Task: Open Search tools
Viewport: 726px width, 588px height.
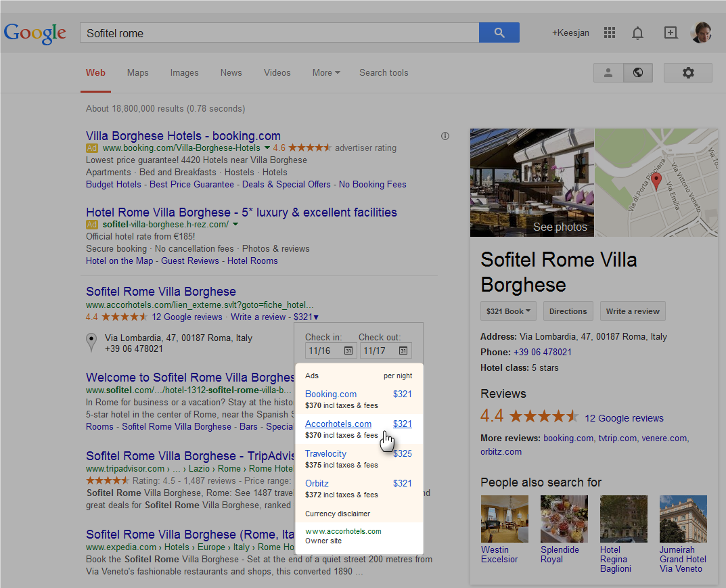Action: (x=384, y=72)
